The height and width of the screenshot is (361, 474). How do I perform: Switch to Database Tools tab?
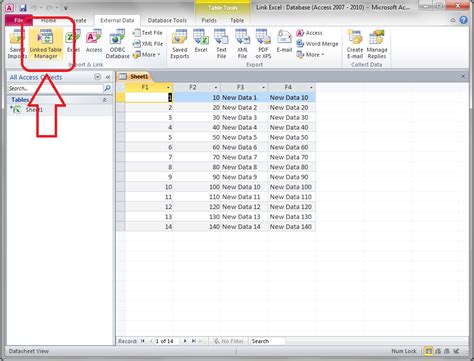click(167, 20)
